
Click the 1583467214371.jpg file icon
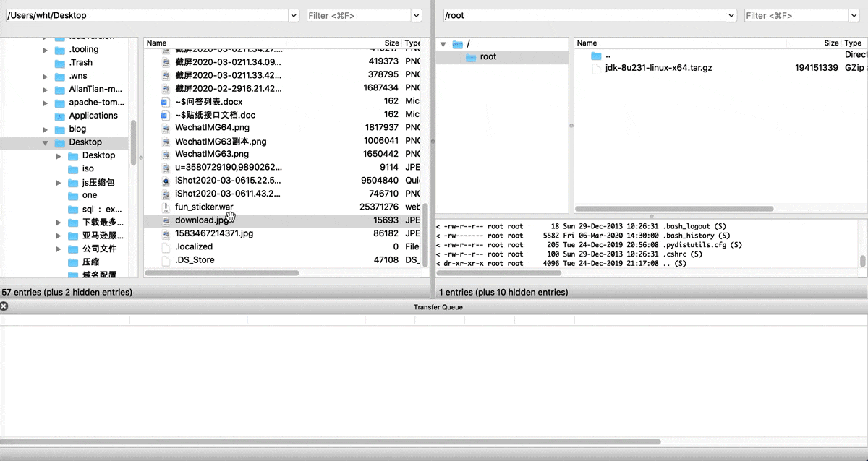click(x=165, y=234)
